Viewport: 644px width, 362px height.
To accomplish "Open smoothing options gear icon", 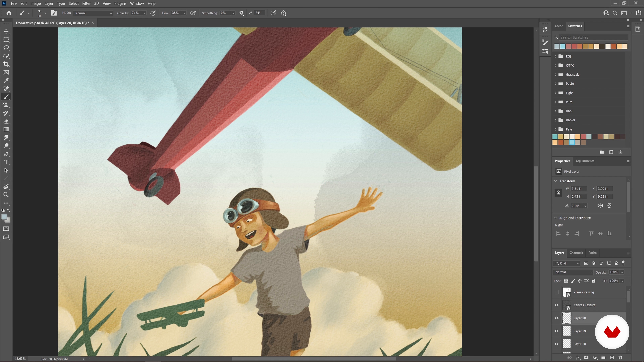I will pos(241,13).
